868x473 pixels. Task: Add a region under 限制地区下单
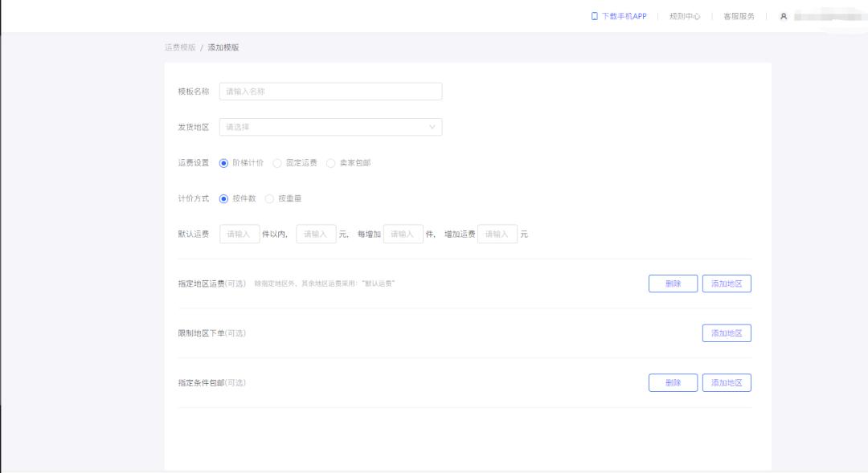coord(727,333)
